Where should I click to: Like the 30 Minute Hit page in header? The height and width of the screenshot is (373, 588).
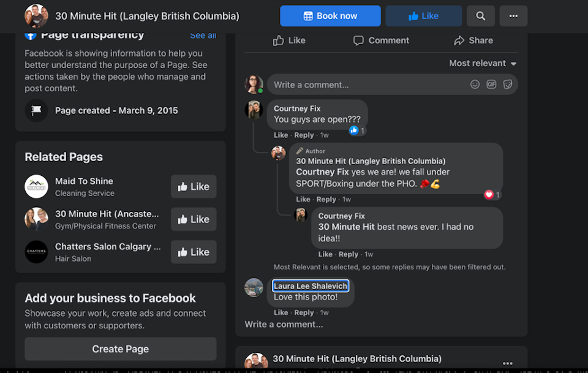coord(423,16)
